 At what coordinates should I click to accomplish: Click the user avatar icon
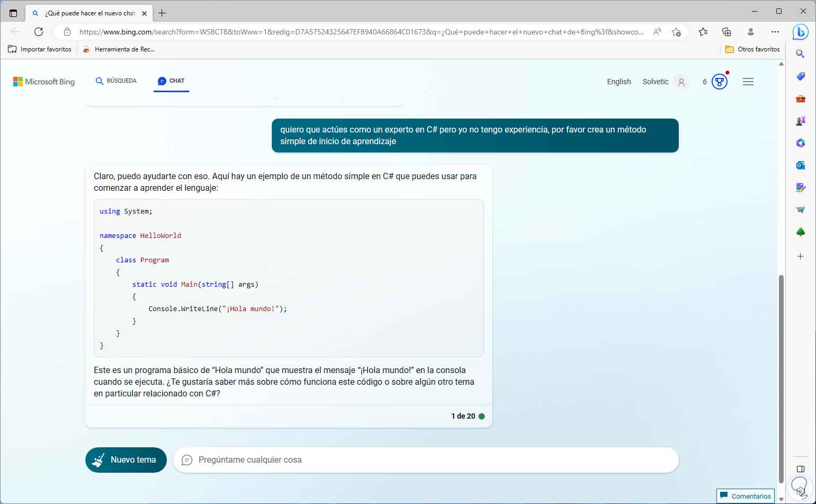point(681,82)
